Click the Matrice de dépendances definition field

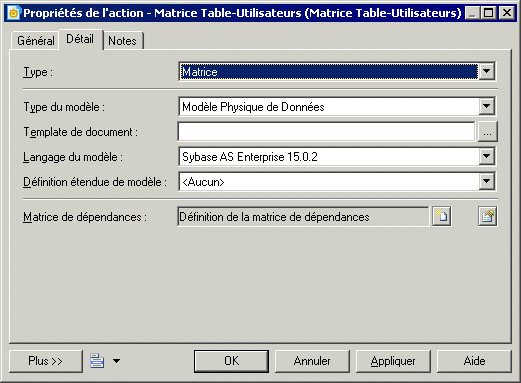[303, 217]
